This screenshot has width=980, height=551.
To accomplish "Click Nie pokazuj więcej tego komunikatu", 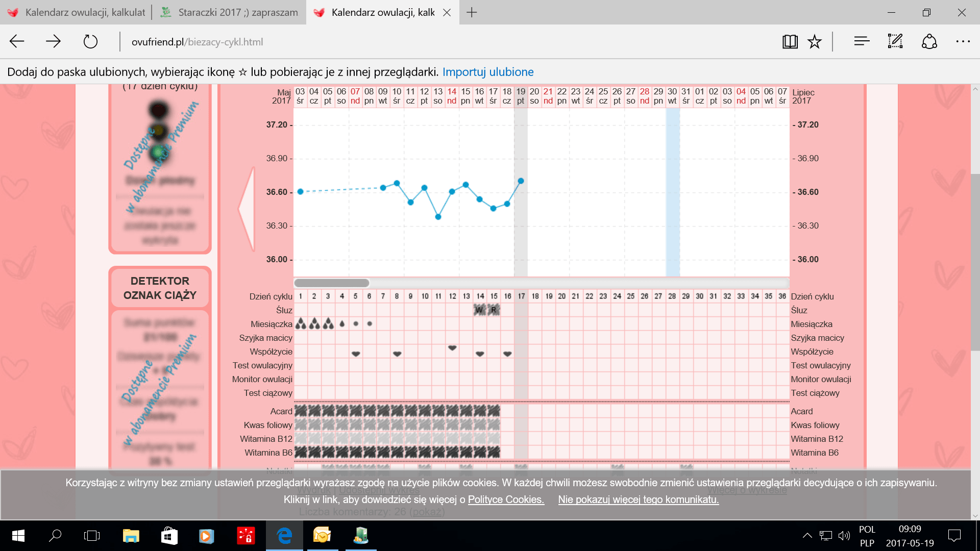I will pyautogui.click(x=638, y=499).
